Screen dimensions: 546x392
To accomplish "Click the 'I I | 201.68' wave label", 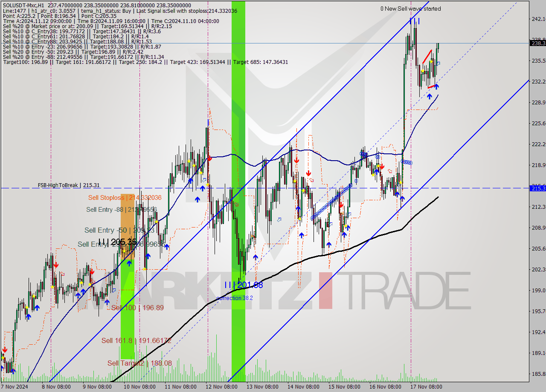I will coord(244,285).
